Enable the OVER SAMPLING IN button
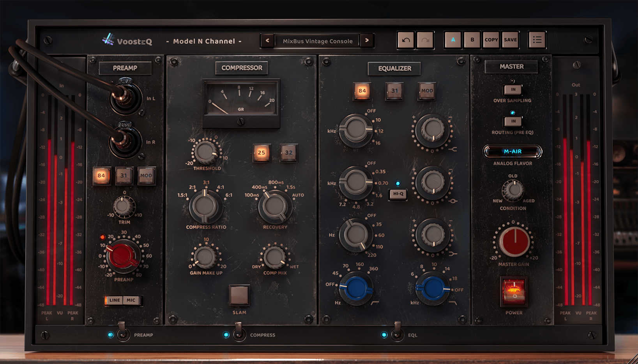638x364 pixels. [513, 89]
